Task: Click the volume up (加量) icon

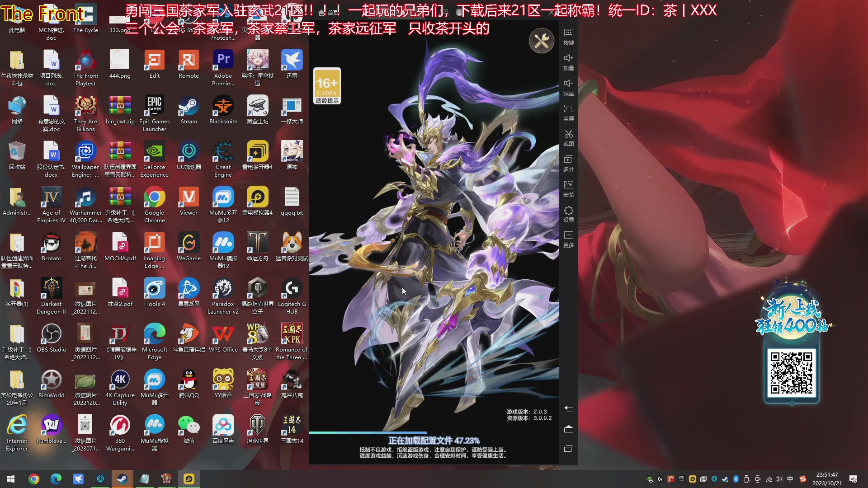Action: point(569,62)
